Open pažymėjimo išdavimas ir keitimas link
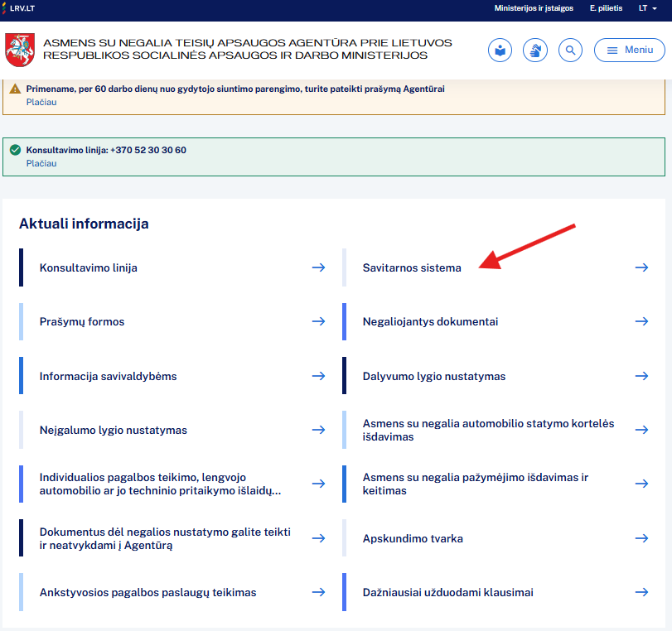Viewport: 672px width, 631px height. [476, 484]
